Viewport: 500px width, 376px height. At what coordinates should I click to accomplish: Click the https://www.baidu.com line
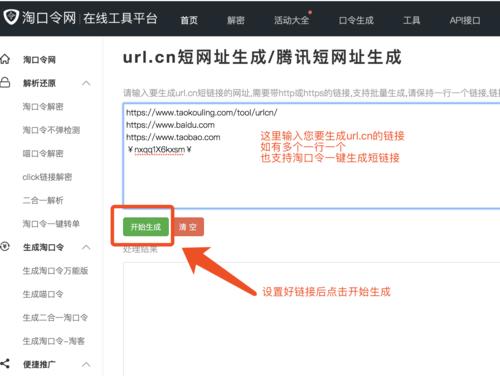(170, 125)
